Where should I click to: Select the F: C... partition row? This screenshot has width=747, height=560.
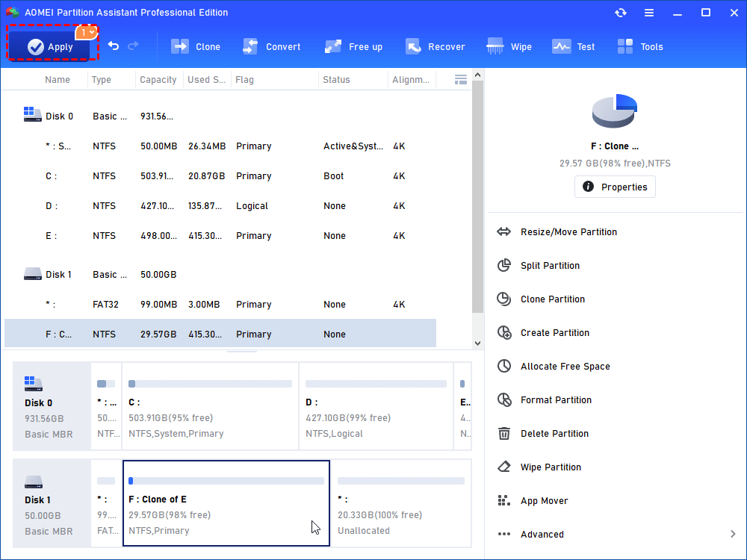click(220, 334)
